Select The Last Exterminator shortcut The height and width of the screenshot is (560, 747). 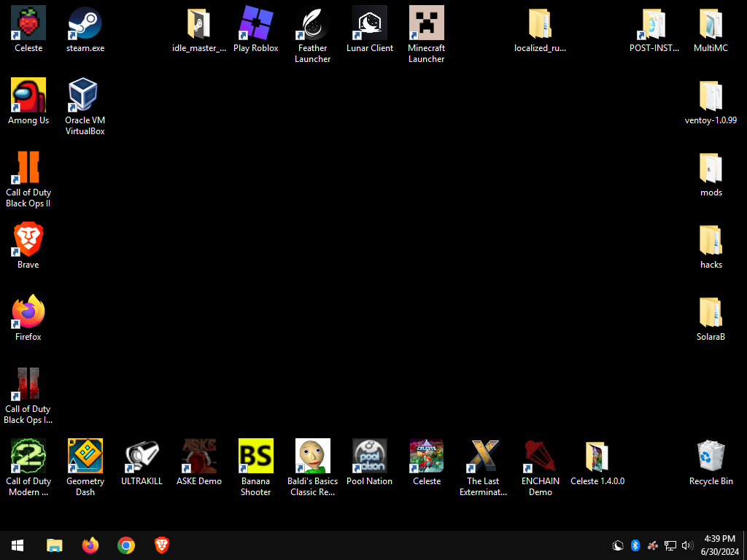pyautogui.click(x=484, y=456)
